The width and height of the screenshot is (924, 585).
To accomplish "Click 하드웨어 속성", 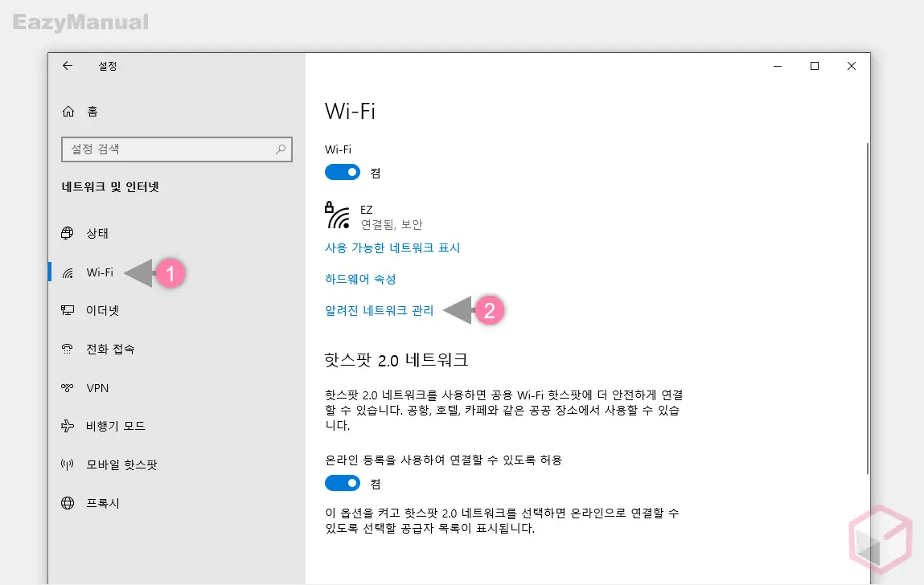I will coord(359,279).
